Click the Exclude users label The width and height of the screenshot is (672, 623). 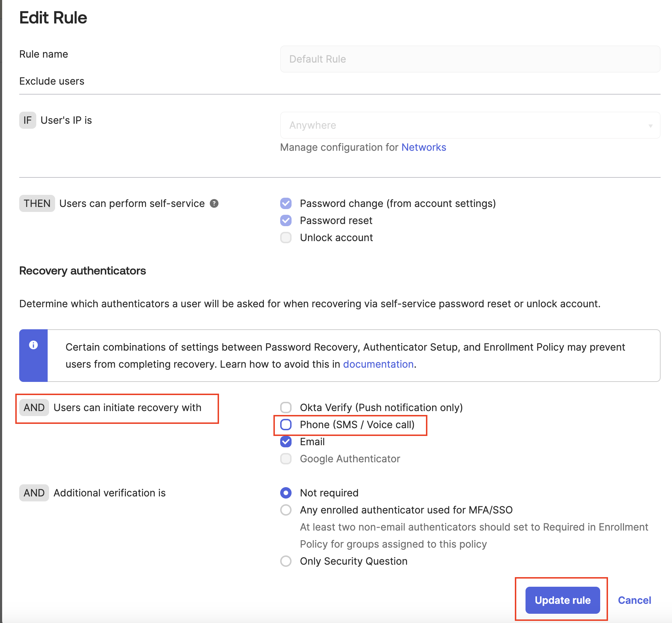pyautogui.click(x=52, y=81)
